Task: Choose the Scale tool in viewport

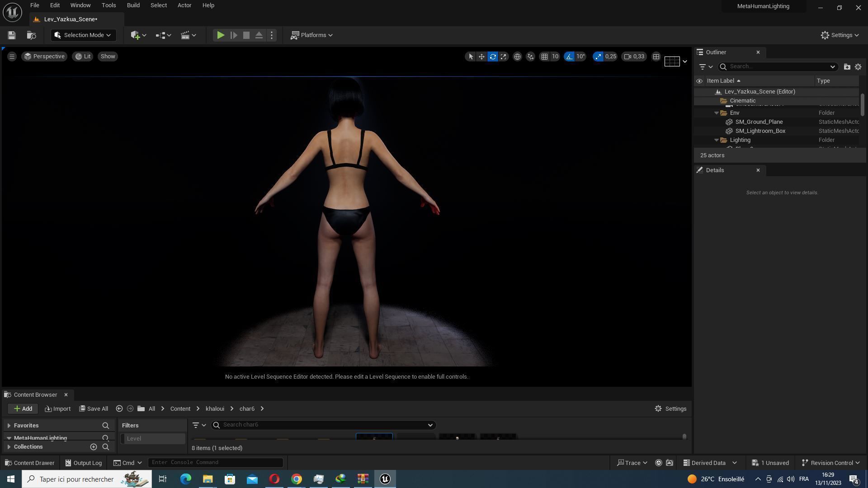Action: click(x=503, y=56)
